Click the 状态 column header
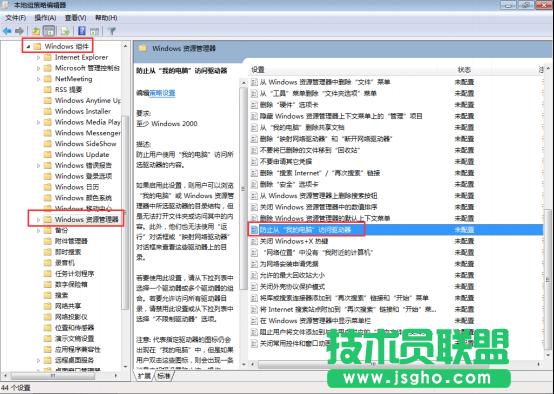 [464, 70]
